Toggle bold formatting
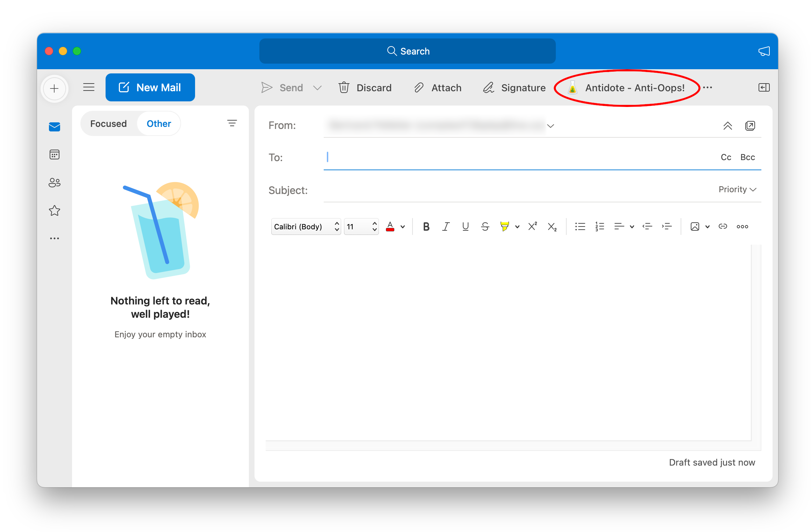 pos(426,227)
